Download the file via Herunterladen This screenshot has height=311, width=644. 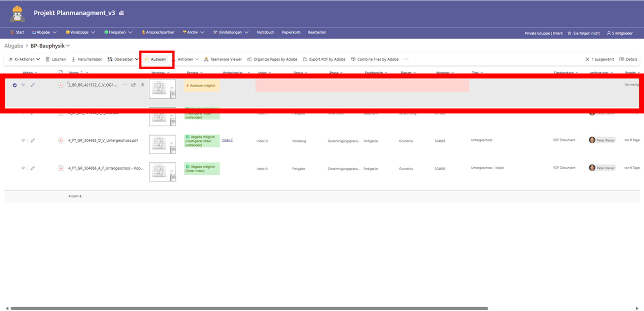pyautogui.click(x=87, y=59)
